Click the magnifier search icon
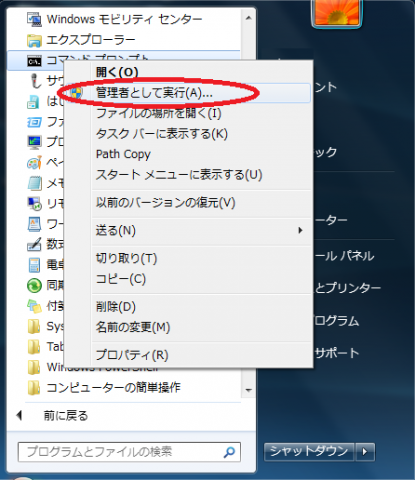 (229, 452)
